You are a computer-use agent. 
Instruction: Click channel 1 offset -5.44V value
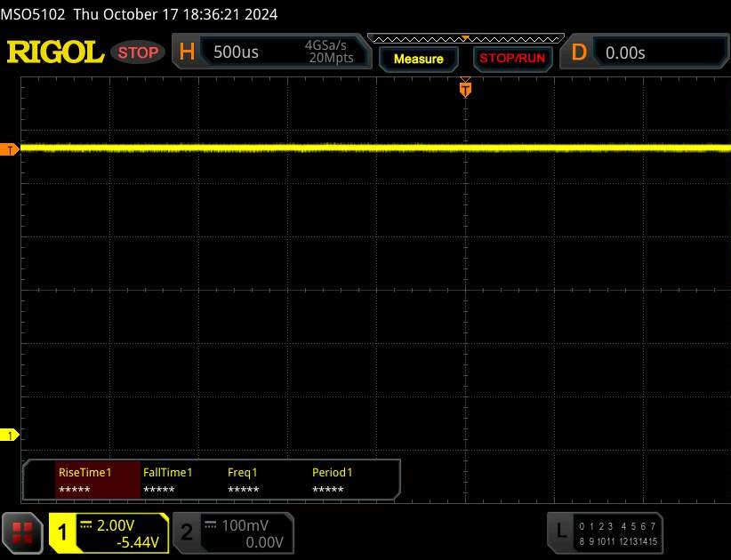[138, 542]
